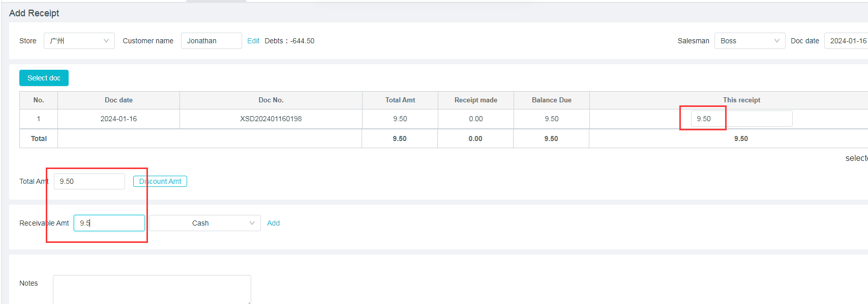
Task: Click the Receipt made column header
Action: 475,100
